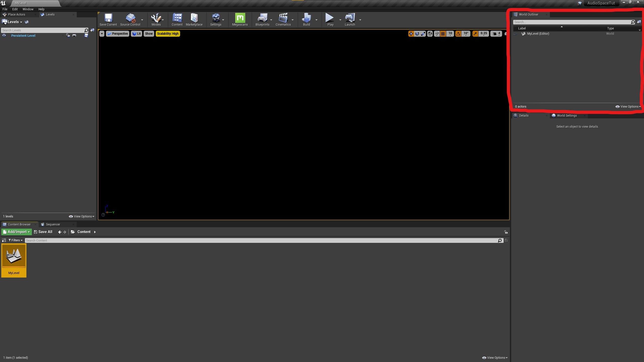
Task: Toggle Persistent Level visibility eye
Action: [4, 35]
